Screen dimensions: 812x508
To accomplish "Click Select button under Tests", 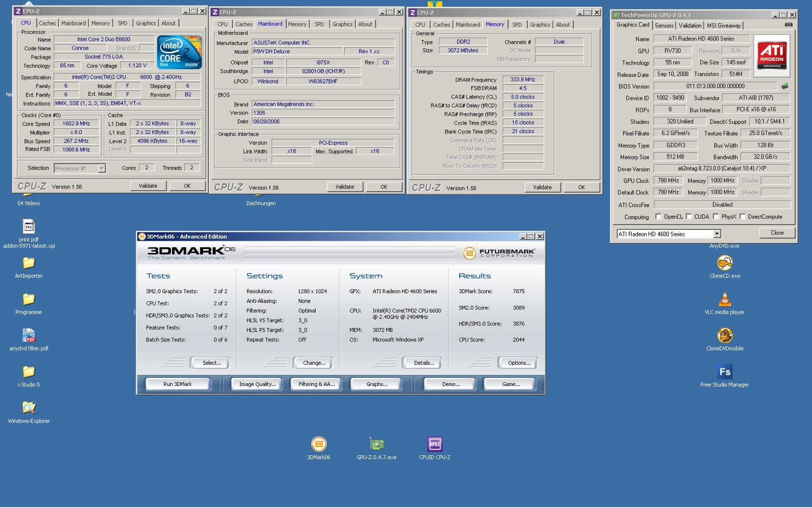I will [x=212, y=363].
